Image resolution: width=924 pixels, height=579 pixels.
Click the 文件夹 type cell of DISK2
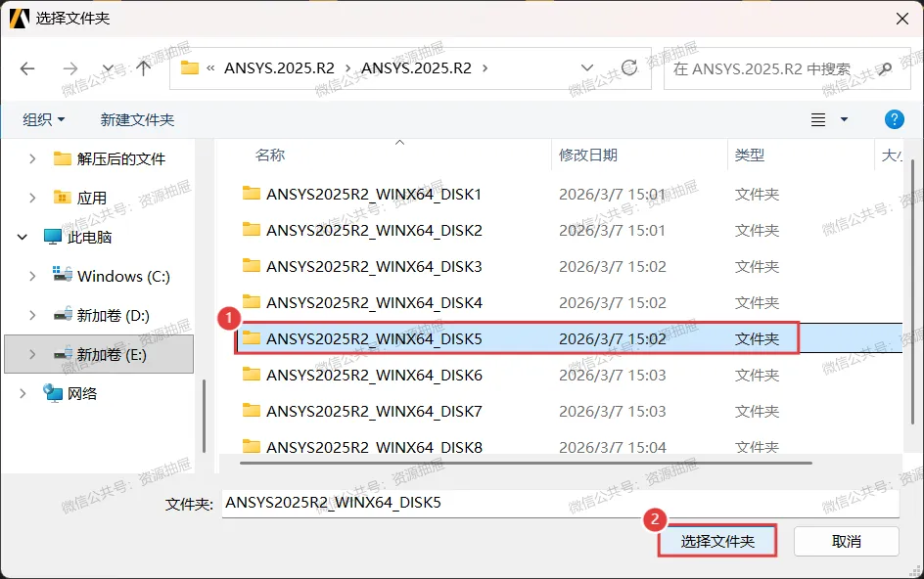point(757,230)
